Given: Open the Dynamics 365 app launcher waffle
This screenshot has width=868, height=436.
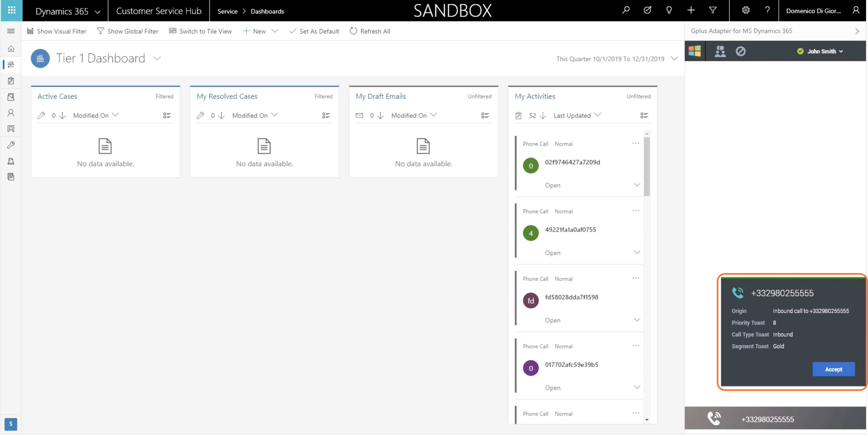Looking at the screenshot, I should point(11,11).
